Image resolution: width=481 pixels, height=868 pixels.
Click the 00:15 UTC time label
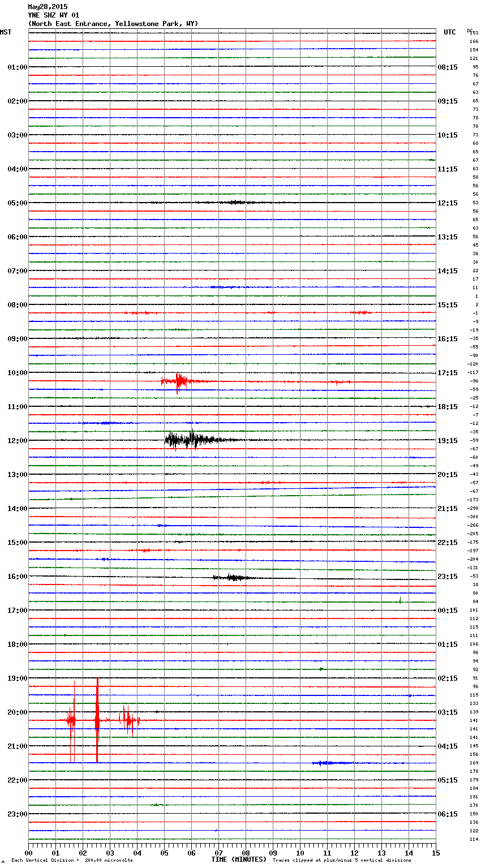tap(448, 611)
